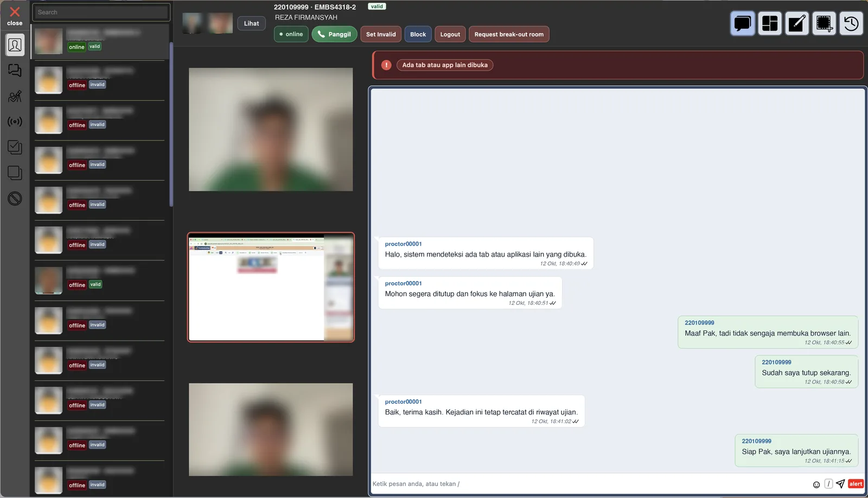
Task: Select the checked stacked-boxes icon in sidebar
Action: (15, 147)
